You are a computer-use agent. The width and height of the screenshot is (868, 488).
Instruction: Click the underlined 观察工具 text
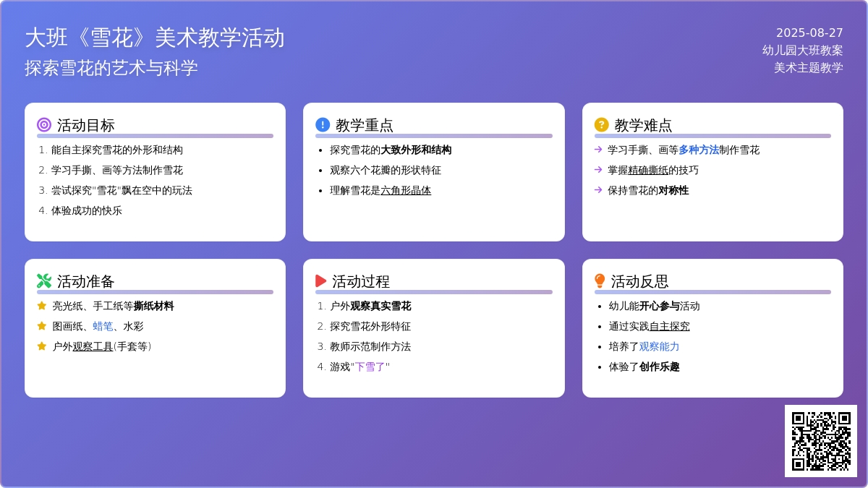[x=93, y=346]
